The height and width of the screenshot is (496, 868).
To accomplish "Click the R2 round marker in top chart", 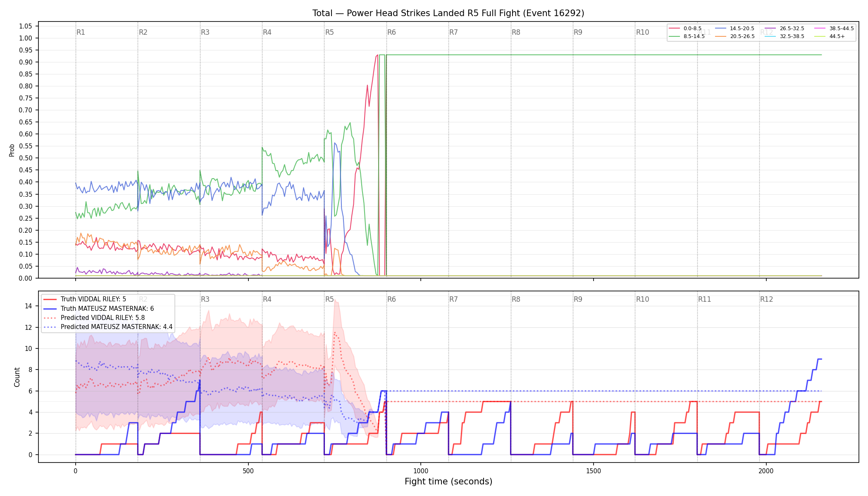I will coord(143,32).
